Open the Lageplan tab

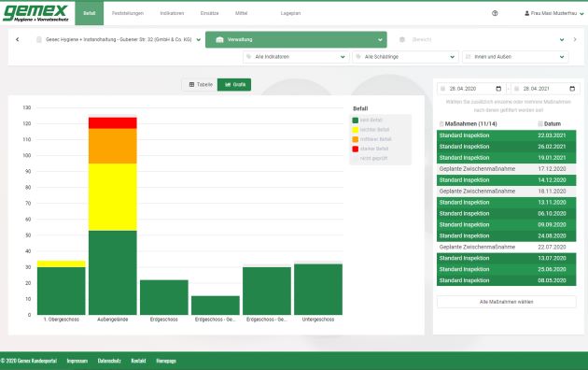[x=290, y=13]
